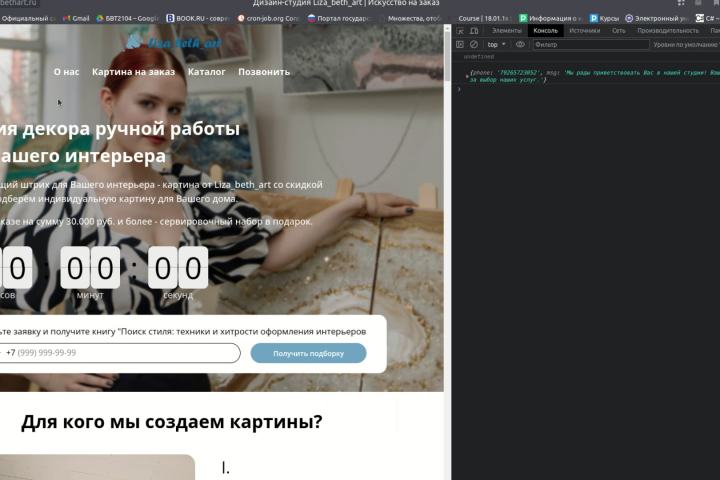720x480 pixels.
Task: Clear the console with the ban icon
Action: pos(474,45)
